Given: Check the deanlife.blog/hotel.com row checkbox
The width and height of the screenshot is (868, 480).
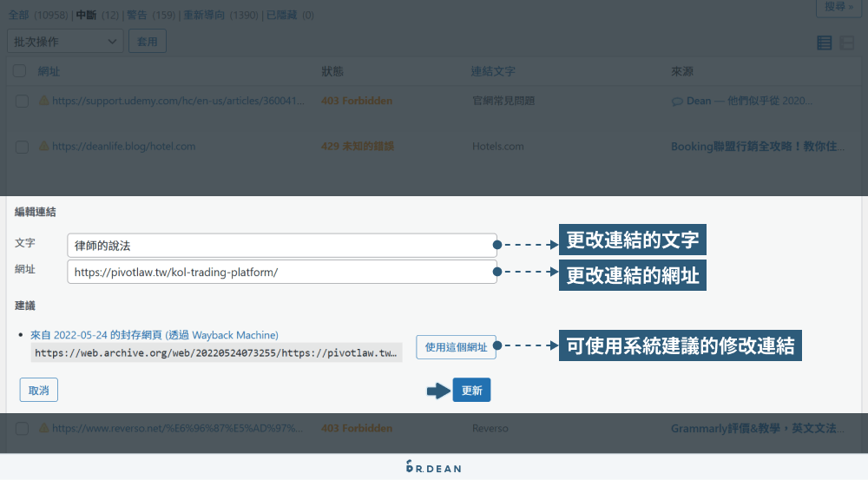Looking at the screenshot, I should point(23,147).
